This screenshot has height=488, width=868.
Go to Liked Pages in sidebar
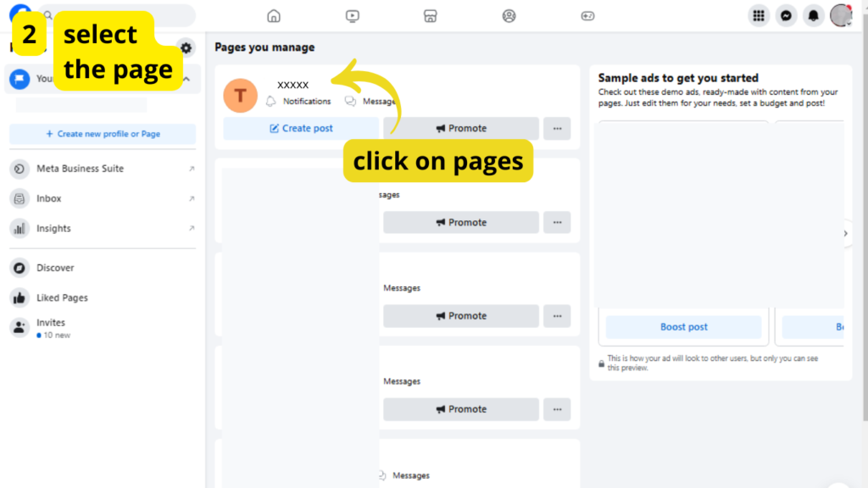pyautogui.click(x=62, y=298)
